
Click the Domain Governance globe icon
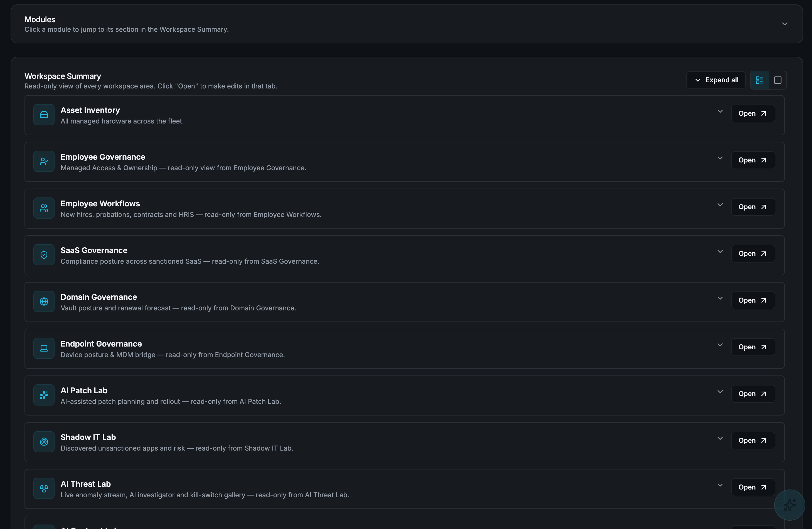44,301
